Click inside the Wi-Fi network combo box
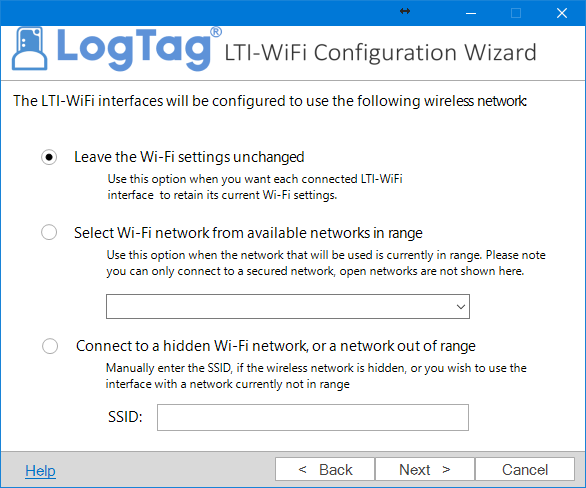586x488 pixels. [x=288, y=307]
